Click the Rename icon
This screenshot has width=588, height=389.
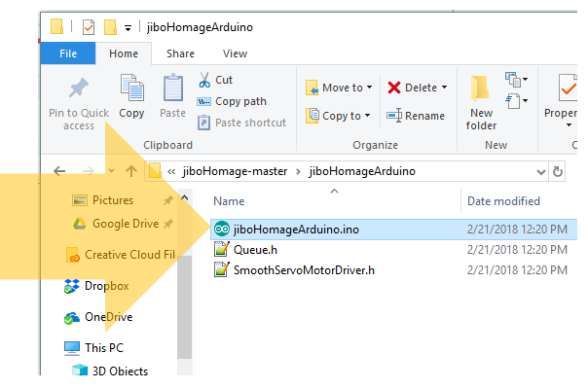pyautogui.click(x=394, y=116)
